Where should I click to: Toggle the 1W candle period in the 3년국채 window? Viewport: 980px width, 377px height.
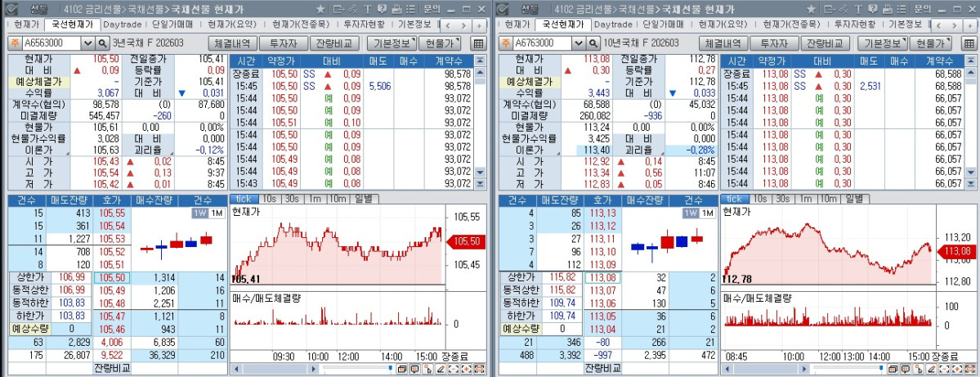199,213
